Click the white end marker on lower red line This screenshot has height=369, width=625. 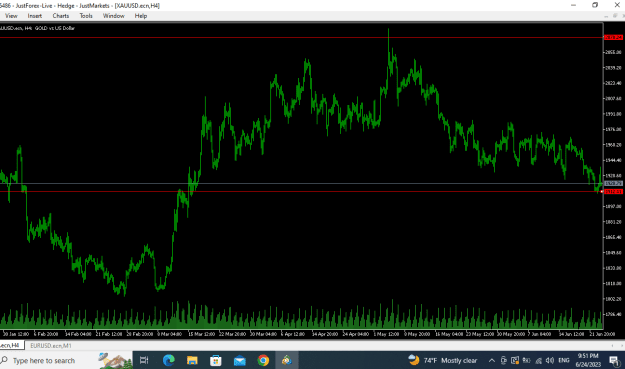point(601,192)
